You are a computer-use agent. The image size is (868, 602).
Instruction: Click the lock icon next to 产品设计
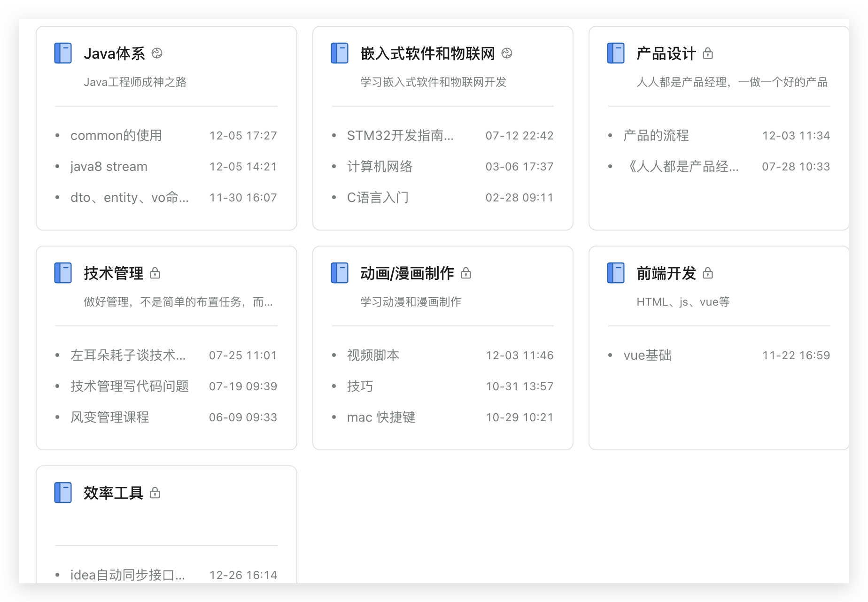(708, 53)
